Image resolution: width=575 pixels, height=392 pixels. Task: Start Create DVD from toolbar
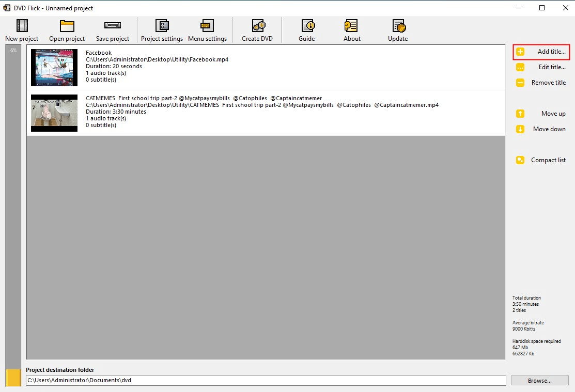[x=257, y=26]
